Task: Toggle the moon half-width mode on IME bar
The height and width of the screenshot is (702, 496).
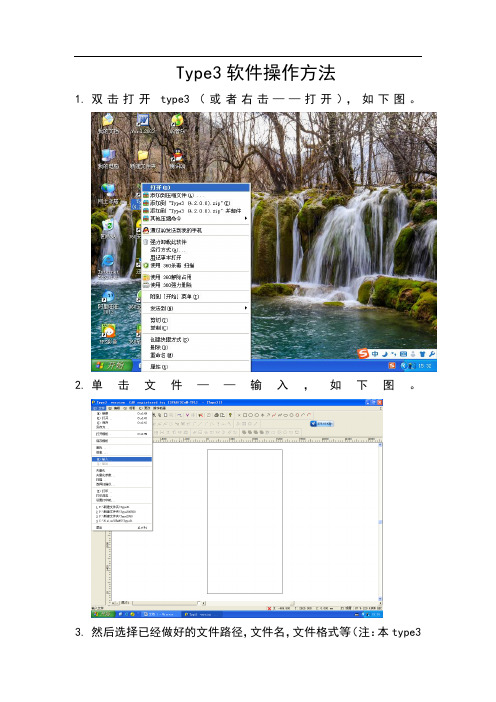Action: point(385,354)
